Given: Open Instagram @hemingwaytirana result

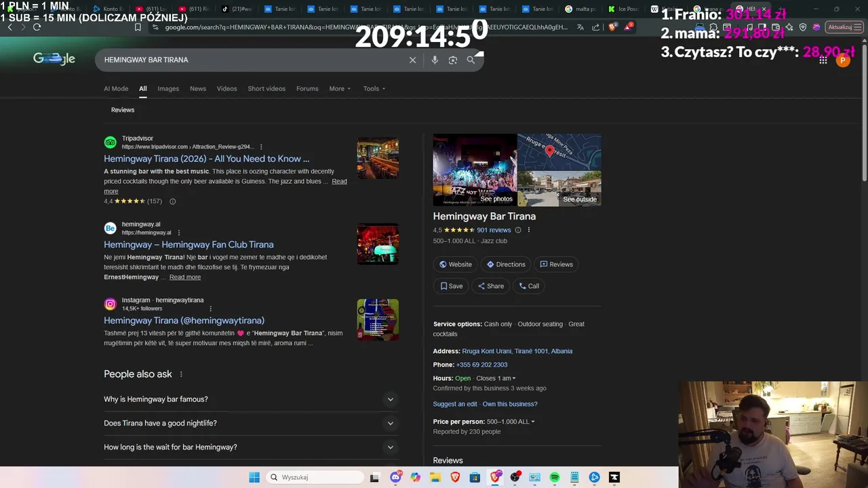Looking at the screenshot, I should coord(184,321).
